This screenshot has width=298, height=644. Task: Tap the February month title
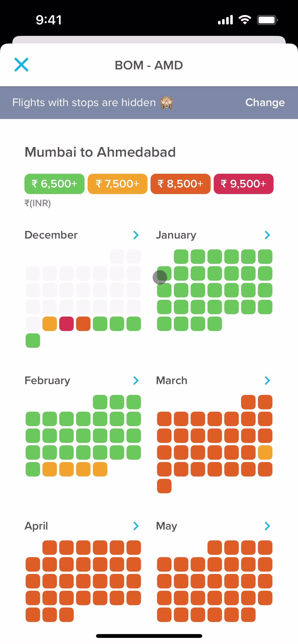[47, 380]
